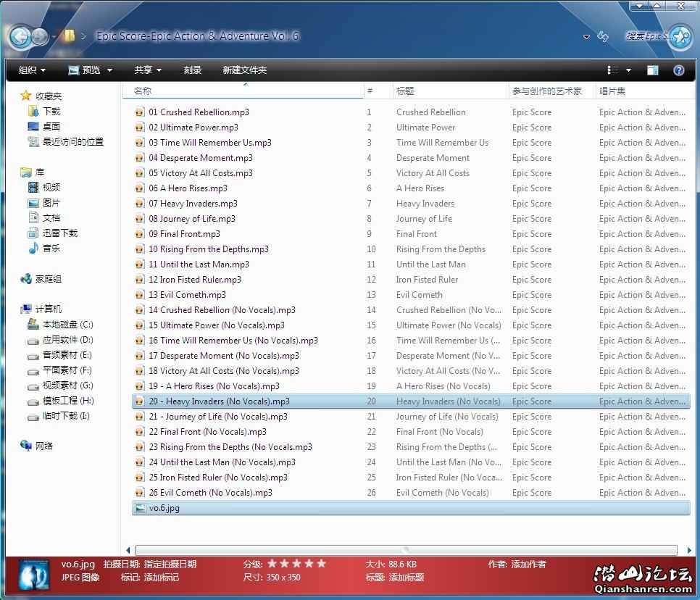Image resolution: width=700 pixels, height=600 pixels.
Task: Click the scroll right arrow
Action: (689, 550)
